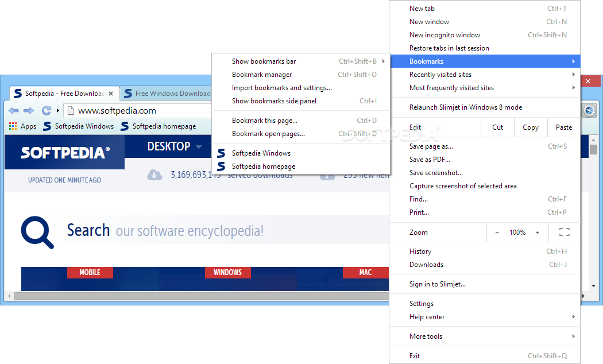Choose Exit from menu
This screenshot has height=364, width=603.
[x=485, y=356]
